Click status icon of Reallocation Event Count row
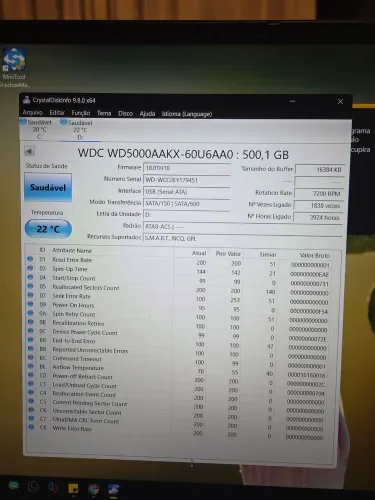Viewport: 375px width, 500px height. [x=31, y=392]
